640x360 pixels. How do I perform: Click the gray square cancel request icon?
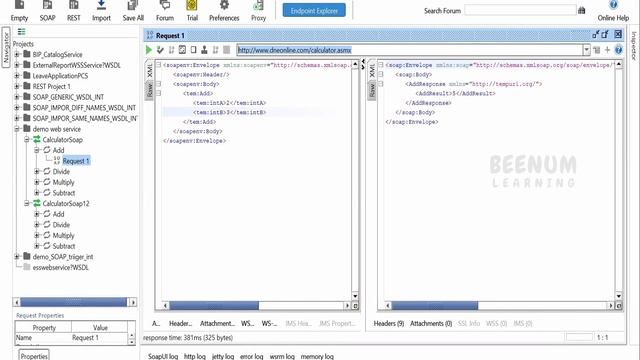point(227,50)
